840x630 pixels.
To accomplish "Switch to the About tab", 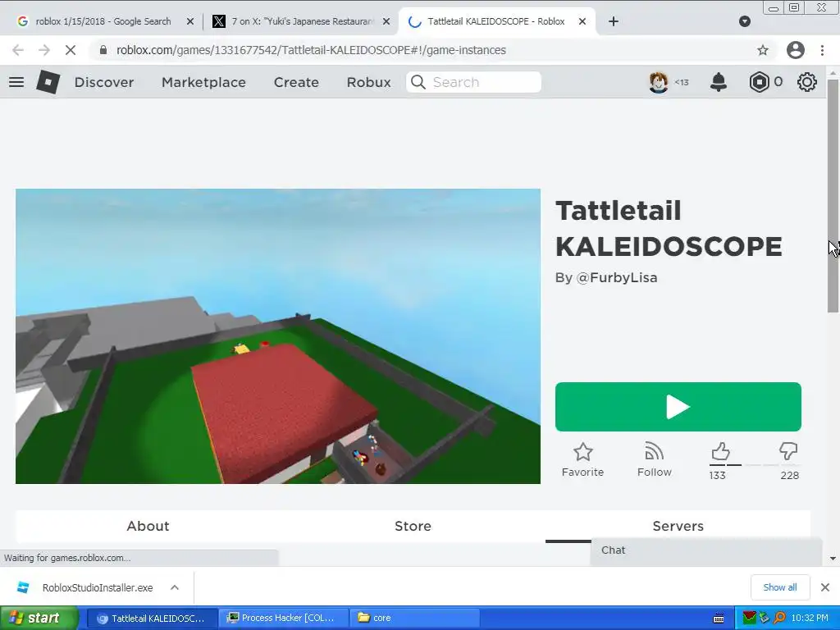I will 148,526.
